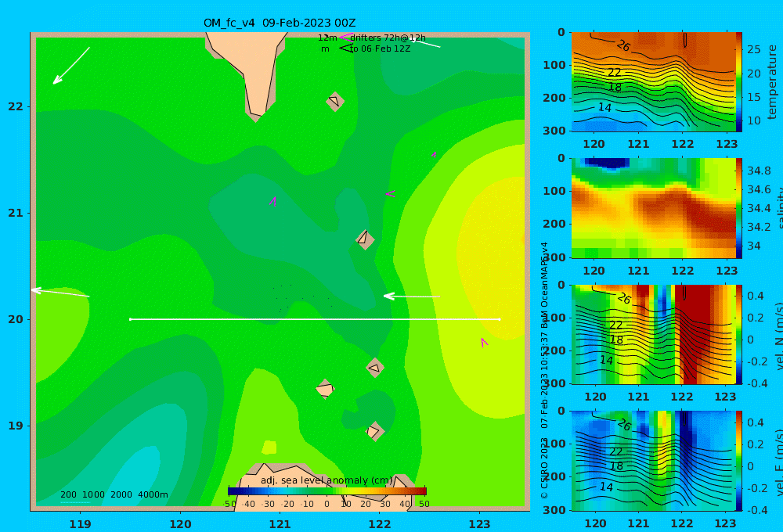
Task: Click the 10 tick on temperature colorbar
Action: pos(753,120)
